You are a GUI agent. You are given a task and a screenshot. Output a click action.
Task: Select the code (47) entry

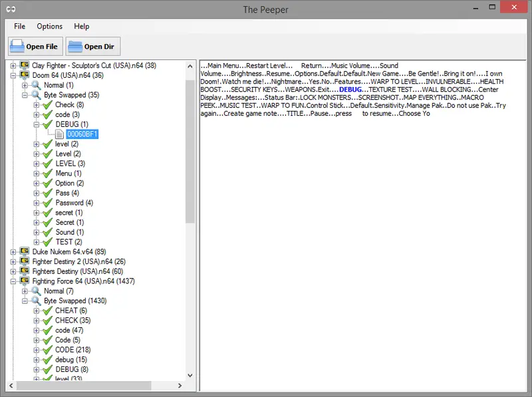(69, 330)
